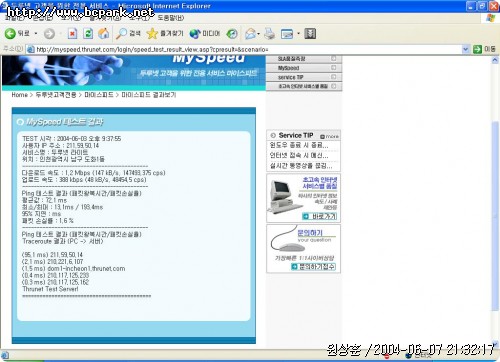The width and height of the screenshot is (500, 362).
Task: Open 즐겨찾기 Favorites star button
Action: tap(165, 33)
